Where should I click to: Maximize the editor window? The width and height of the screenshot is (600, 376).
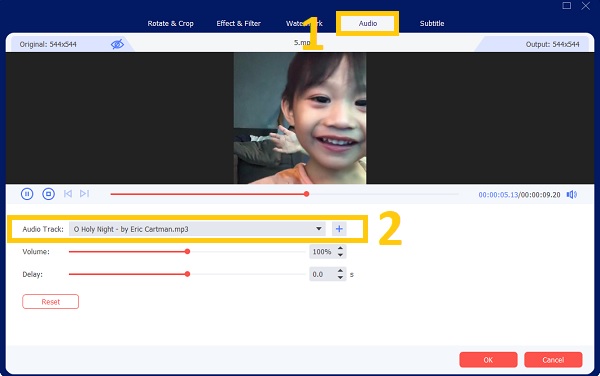(567, 5)
